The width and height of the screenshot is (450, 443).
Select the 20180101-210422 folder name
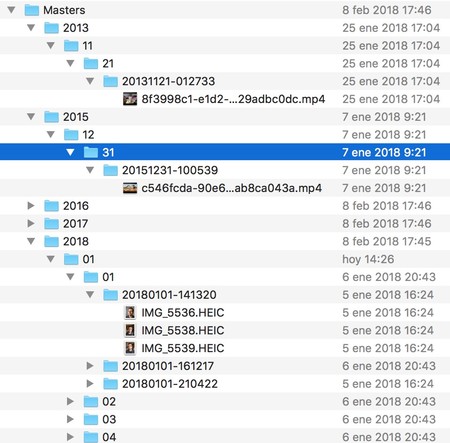(170, 384)
